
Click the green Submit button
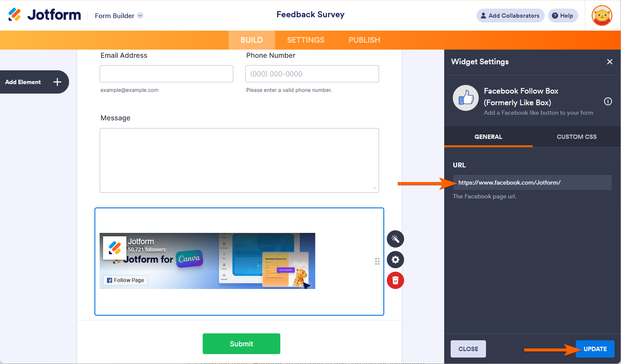coord(241,344)
